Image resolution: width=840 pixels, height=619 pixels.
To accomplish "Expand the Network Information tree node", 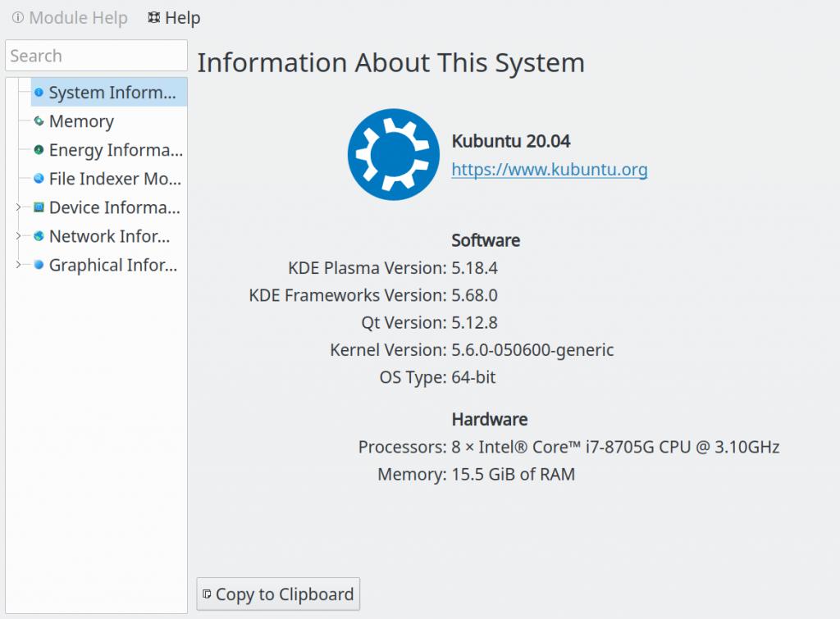I will pyautogui.click(x=18, y=236).
